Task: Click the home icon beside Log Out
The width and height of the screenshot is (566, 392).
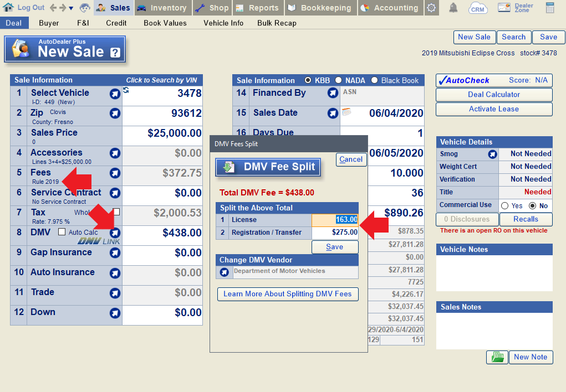Action: [x=8, y=7]
